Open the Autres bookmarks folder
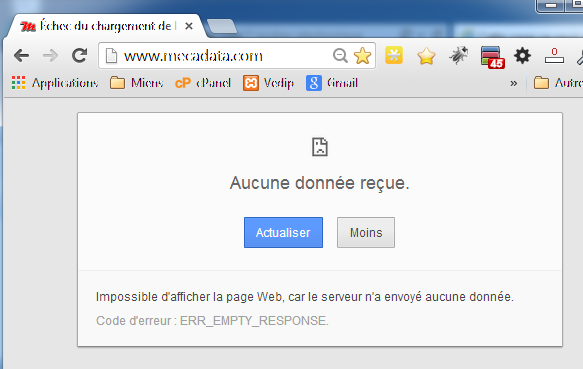Image resolution: width=583 pixels, height=369 pixels. tap(558, 83)
